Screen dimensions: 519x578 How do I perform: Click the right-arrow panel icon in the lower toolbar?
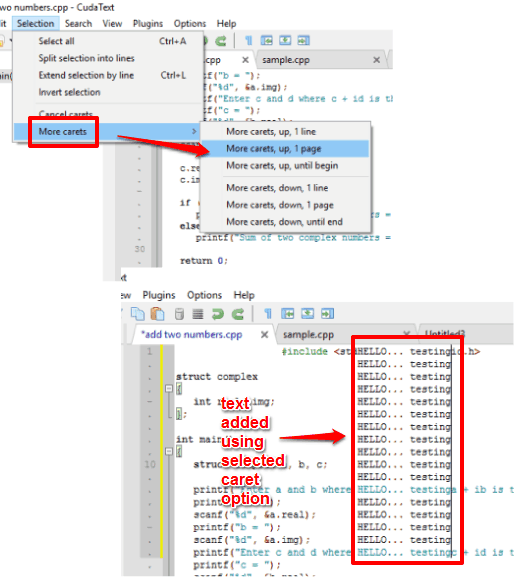[x=327, y=314]
